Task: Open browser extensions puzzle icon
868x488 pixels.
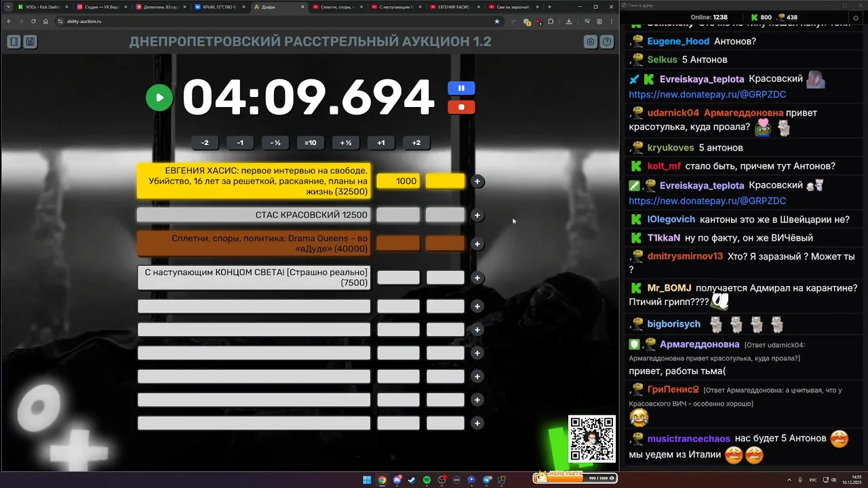Action: click(550, 21)
